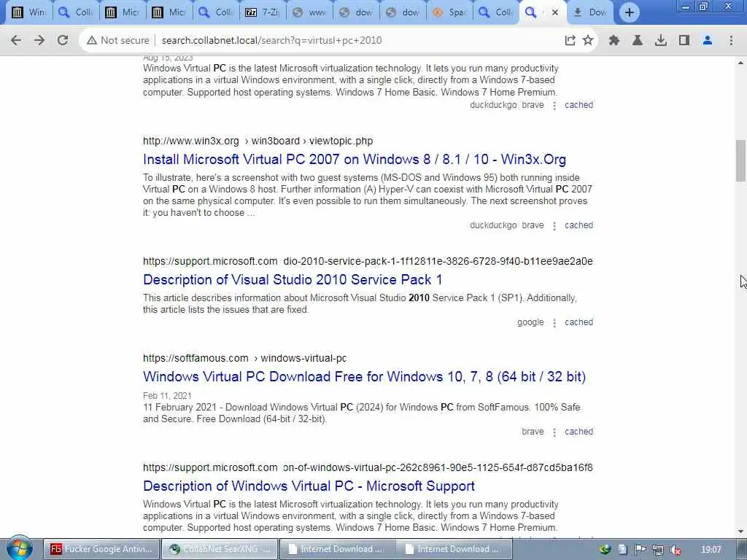Open the Extensions puzzle icon
Viewport: 747px width, 560px height.
pyautogui.click(x=614, y=41)
